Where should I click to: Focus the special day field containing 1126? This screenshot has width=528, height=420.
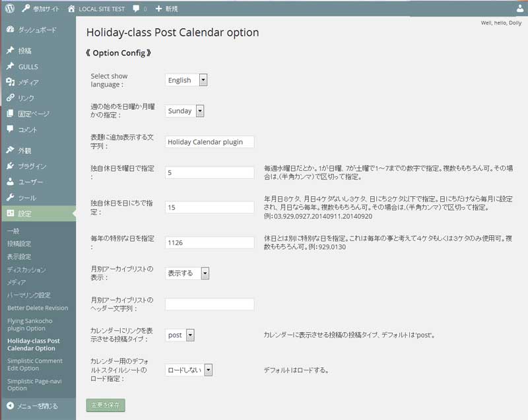pos(209,242)
